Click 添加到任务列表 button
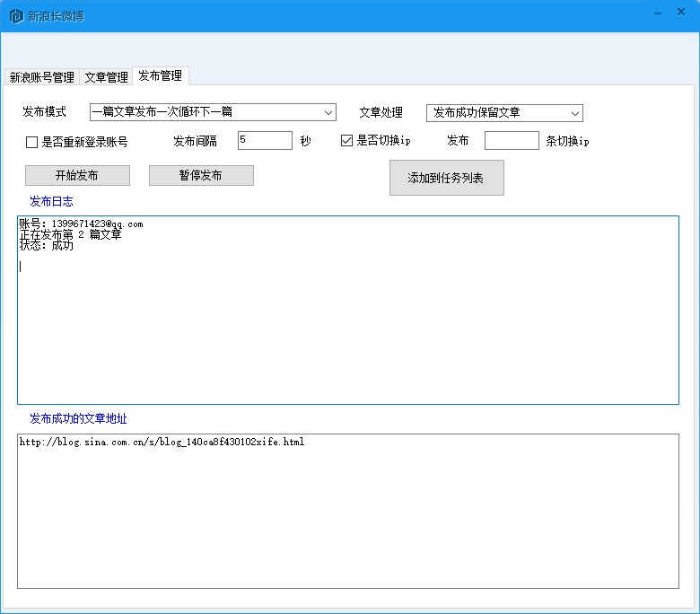700x614 pixels. 446,178
